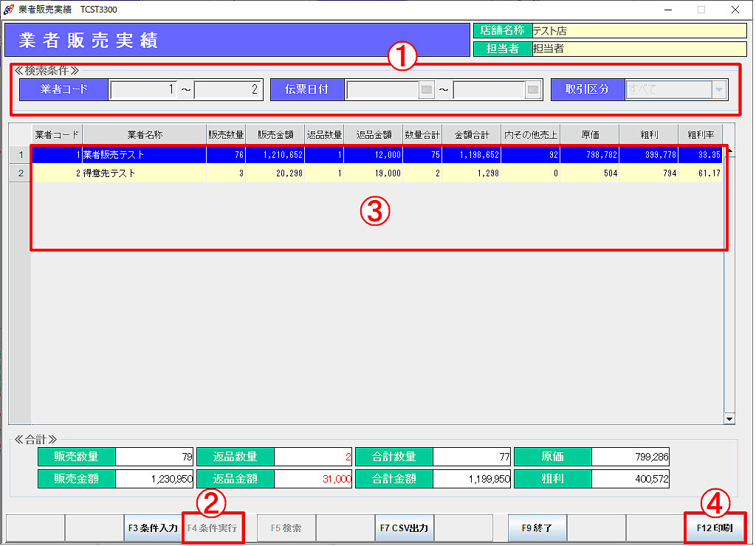Click the 店舗名称 field showing テスト店
756x546 pixels.
pos(639,31)
